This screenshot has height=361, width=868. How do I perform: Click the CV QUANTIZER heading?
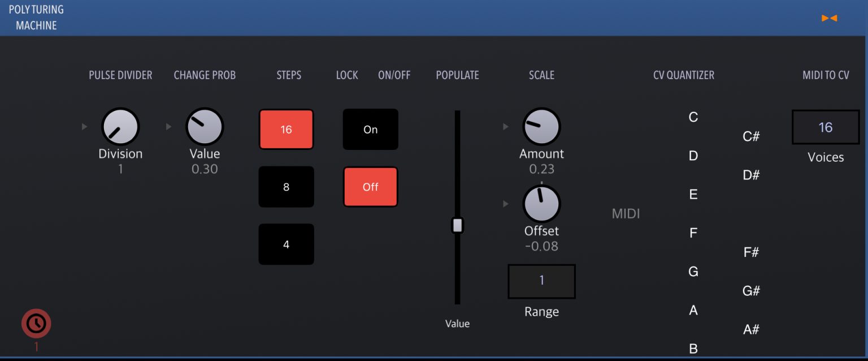tap(684, 75)
